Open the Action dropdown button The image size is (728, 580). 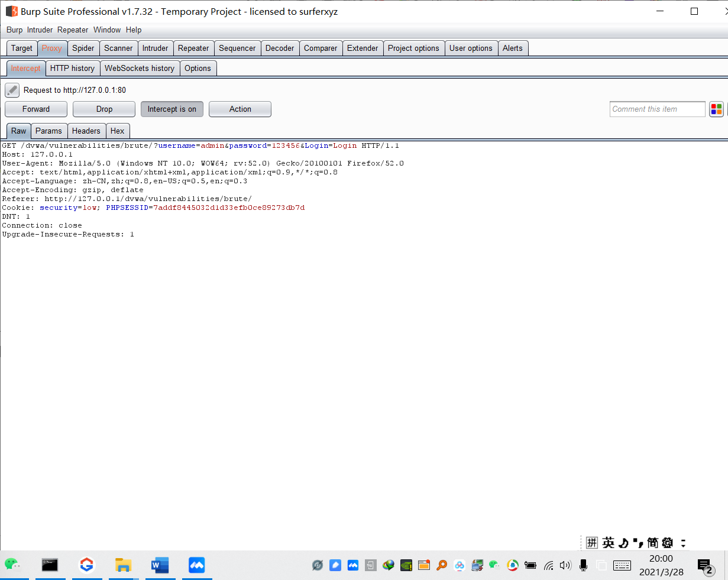coord(240,109)
